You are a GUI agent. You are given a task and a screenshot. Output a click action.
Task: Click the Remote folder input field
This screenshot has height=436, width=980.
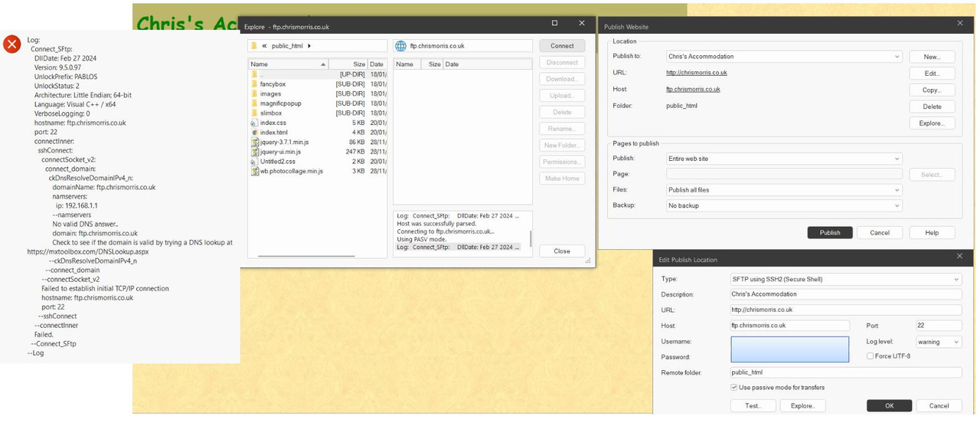click(846, 372)
